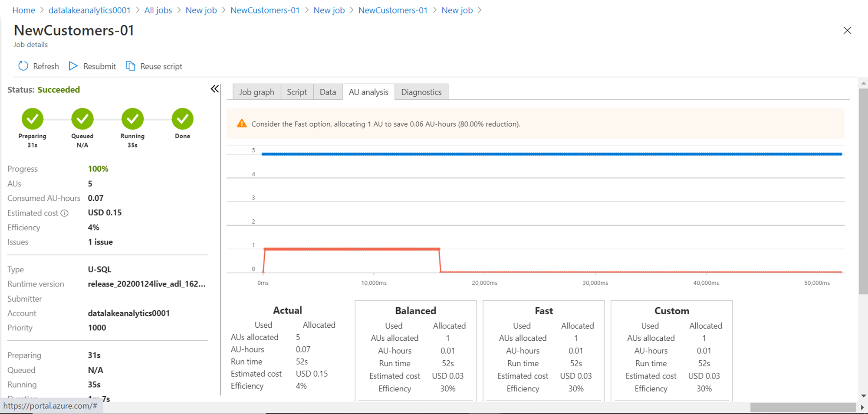Navigate to datalakeanalytics0001 breadcrumb link
The image size is (868, 414).
pos(89,10)
